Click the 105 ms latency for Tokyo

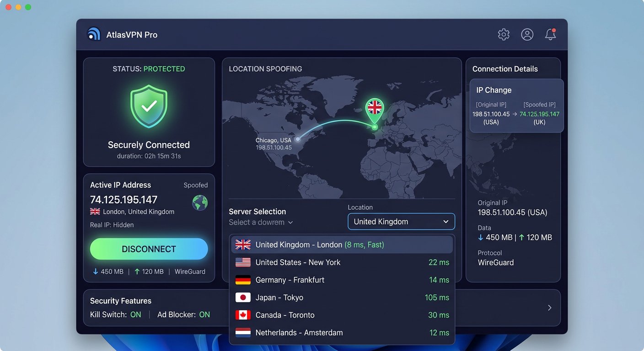coord(437,298)
